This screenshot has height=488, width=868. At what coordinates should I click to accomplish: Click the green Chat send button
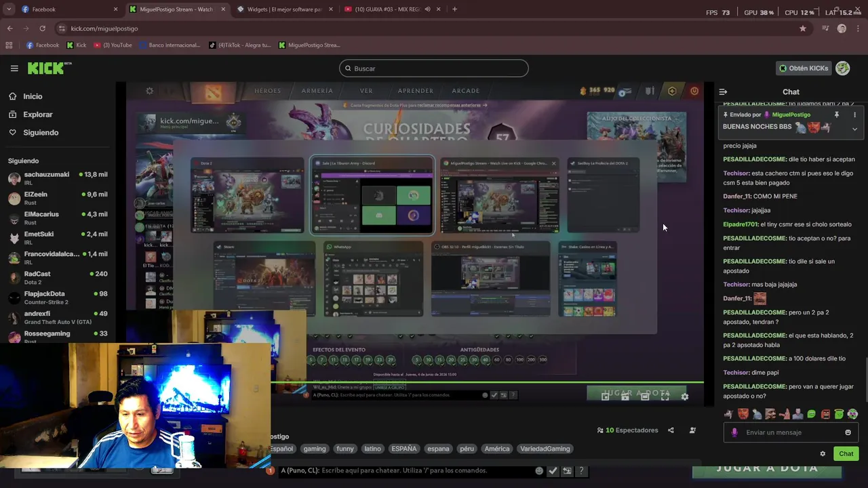tap(846, 453)
